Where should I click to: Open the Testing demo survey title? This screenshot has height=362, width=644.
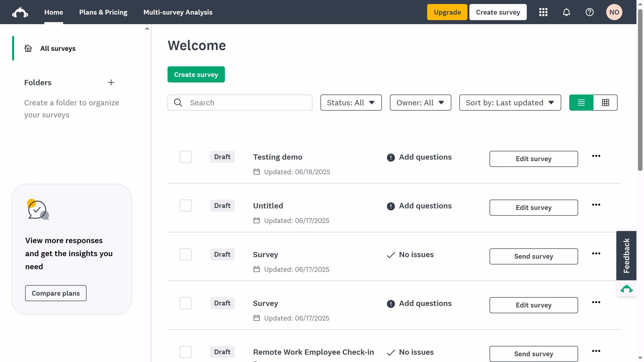(278, 157)
